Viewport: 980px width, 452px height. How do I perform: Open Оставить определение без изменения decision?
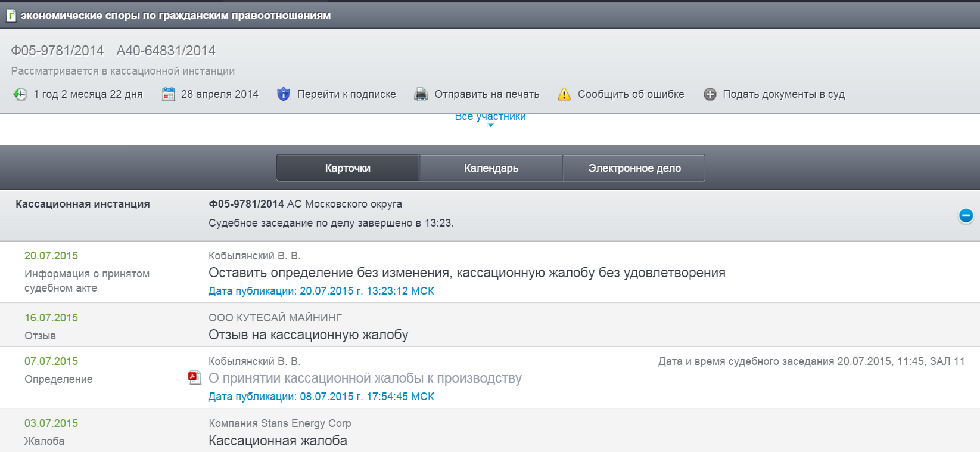pos(466,273)
